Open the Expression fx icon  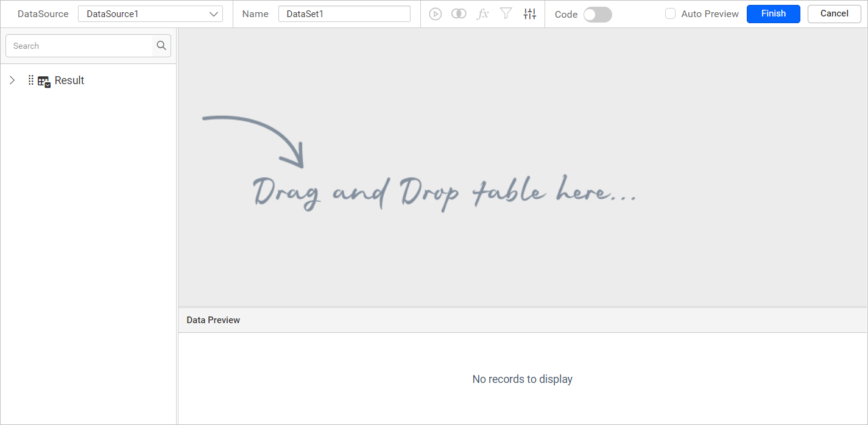[482, 14]
